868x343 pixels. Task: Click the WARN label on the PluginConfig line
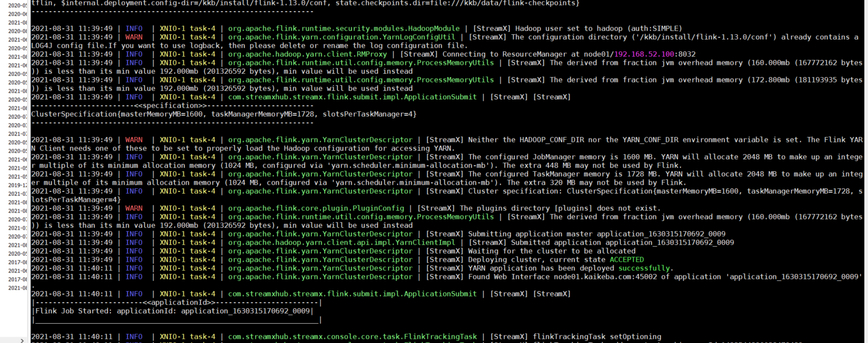(x=134, y=208)
